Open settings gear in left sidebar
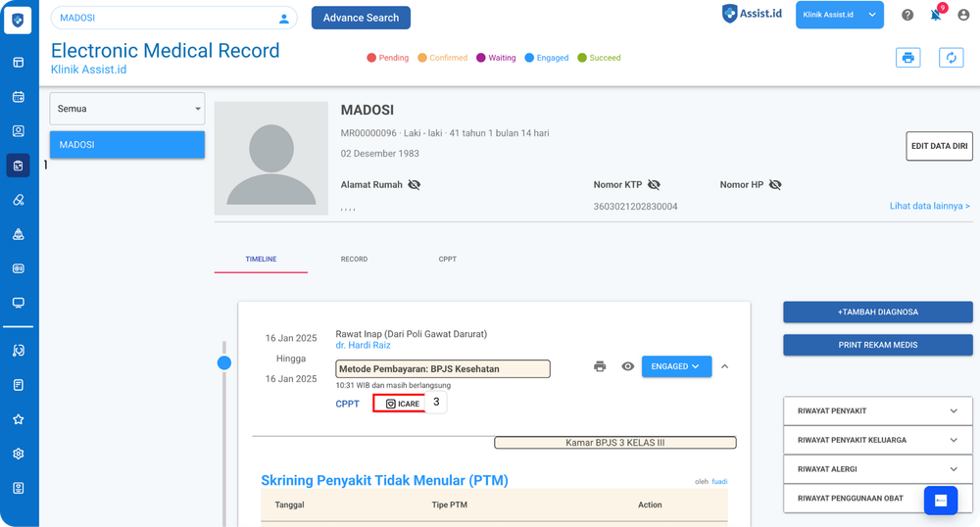 pos(18,454)
